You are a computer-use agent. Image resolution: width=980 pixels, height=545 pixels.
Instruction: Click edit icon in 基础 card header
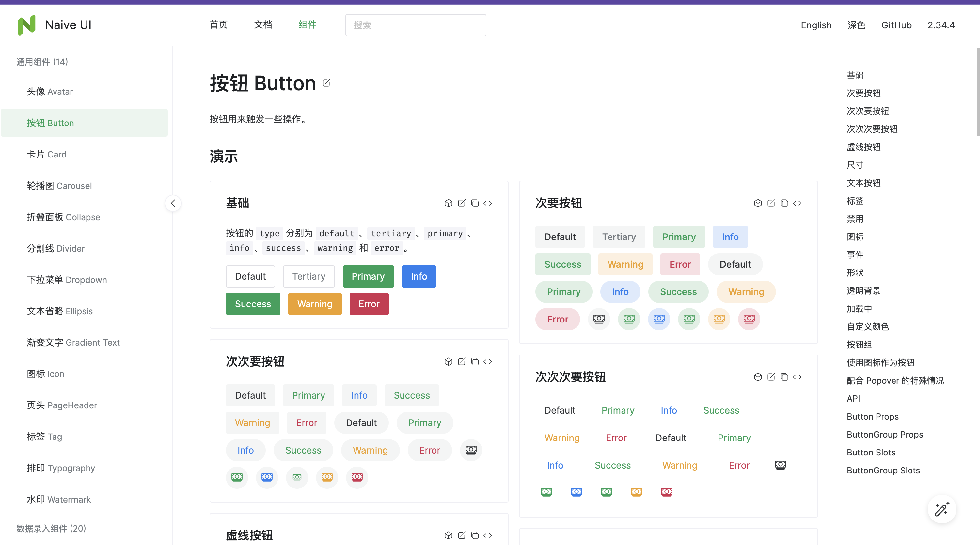[x=462, y=203]
